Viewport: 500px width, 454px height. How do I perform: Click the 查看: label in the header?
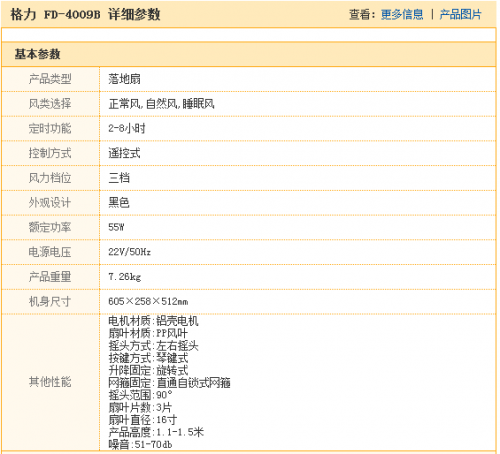[x=362, y=14]
